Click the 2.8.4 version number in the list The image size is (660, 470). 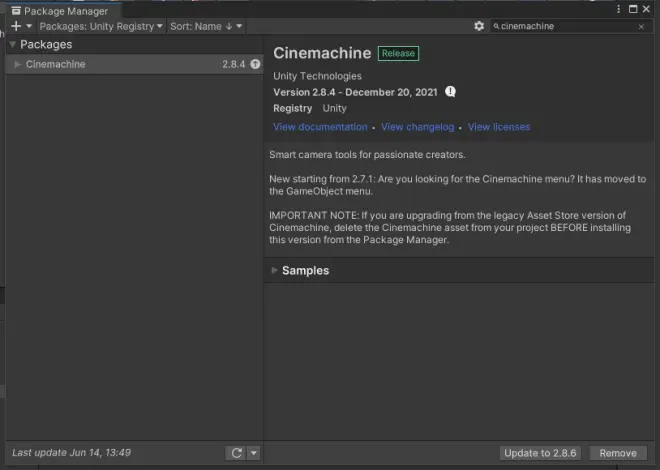[x=234, y=64]
